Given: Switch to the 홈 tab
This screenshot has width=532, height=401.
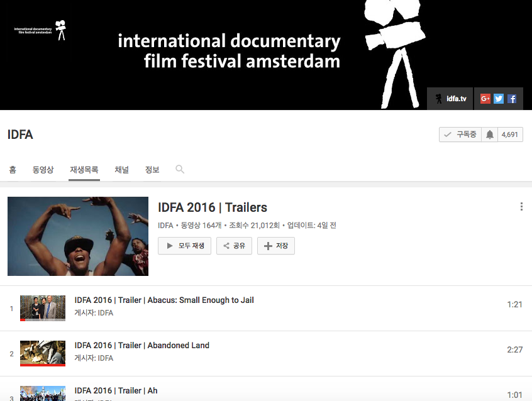Looking at the screenshot, I should tap(13, 170).
